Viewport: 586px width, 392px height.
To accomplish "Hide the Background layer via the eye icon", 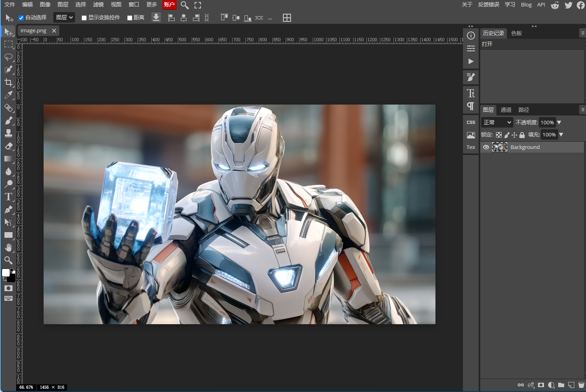I will [486, 147].
